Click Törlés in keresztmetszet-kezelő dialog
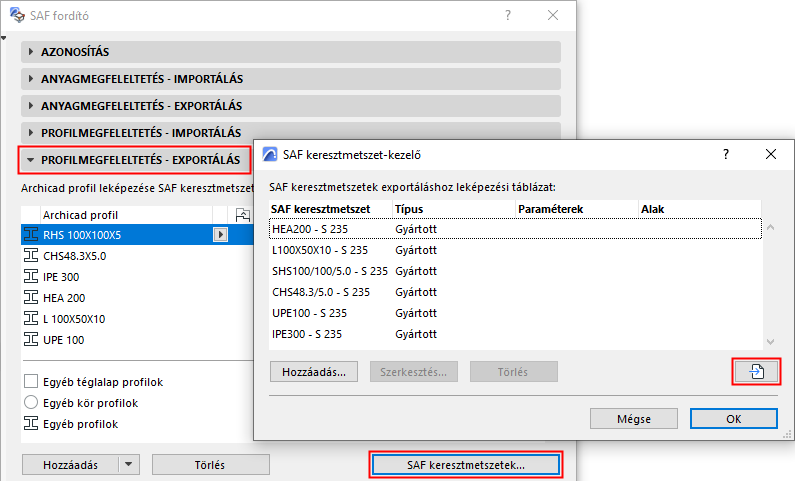This screenshot has height=481, width=795. click(x=514, y=372)
